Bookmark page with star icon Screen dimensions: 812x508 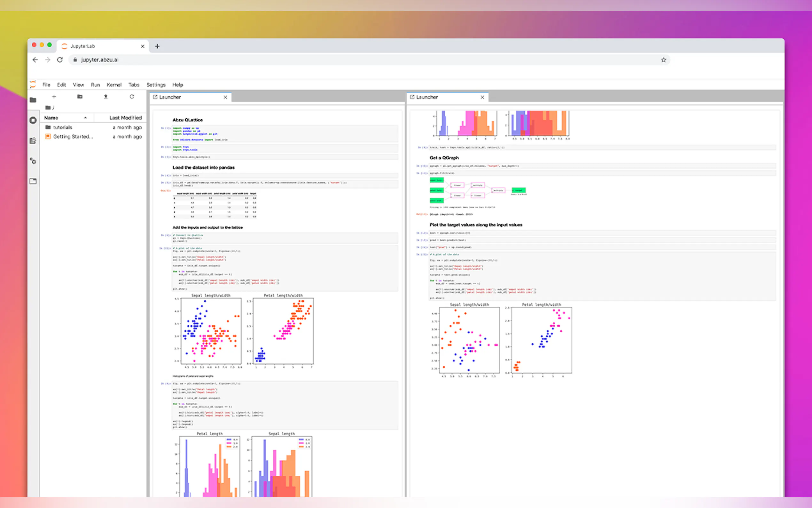[x=663, y=60]
